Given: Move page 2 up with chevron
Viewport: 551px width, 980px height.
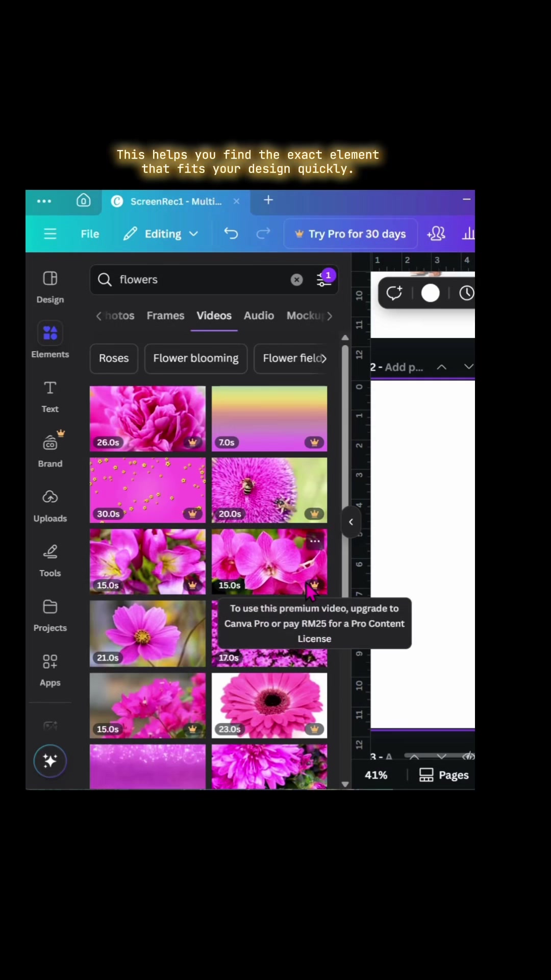Looking at the screenshot, I should (x=442, y=367).
